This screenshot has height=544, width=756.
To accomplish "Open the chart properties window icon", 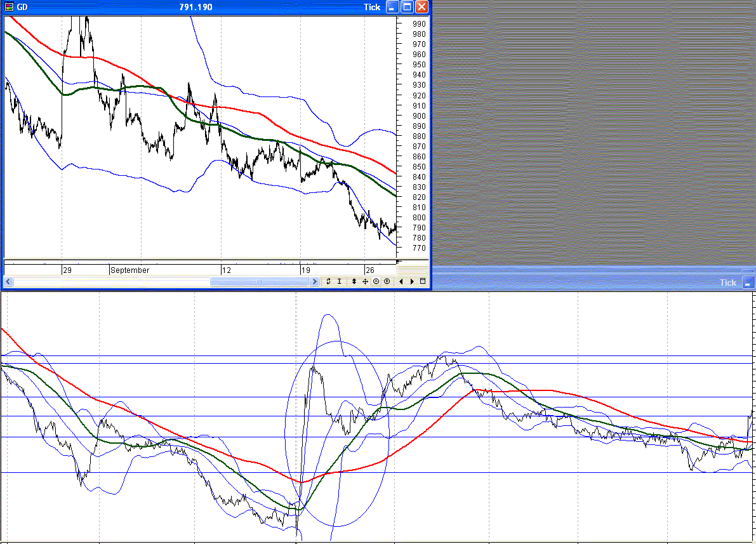I will click(x=423, y=281).
